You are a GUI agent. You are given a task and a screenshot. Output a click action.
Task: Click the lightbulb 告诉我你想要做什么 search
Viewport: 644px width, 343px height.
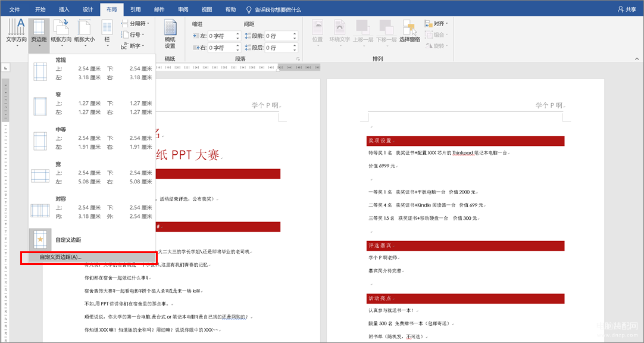click(274, 10)
